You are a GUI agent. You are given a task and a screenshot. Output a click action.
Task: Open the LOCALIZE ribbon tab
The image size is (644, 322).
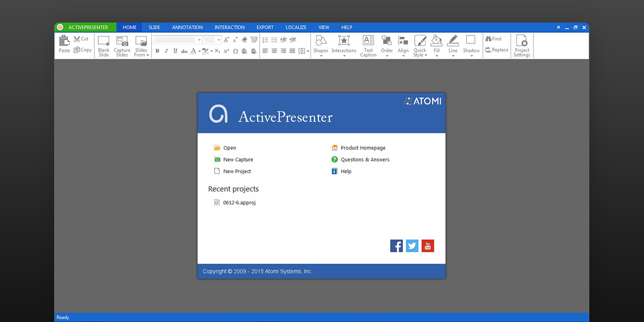click(296, 27)
